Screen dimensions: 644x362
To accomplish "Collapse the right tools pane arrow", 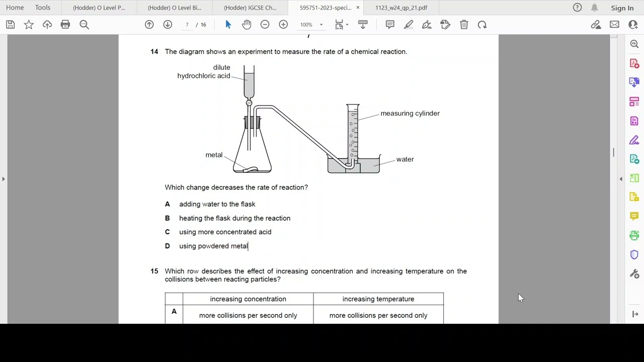I will pyautogui.click(x=621, y=178).
